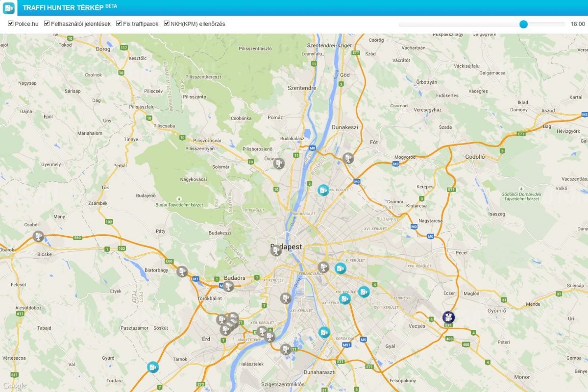
Task: Disable the Fix traffipaxok checkbox
Action: pos(119,24)
